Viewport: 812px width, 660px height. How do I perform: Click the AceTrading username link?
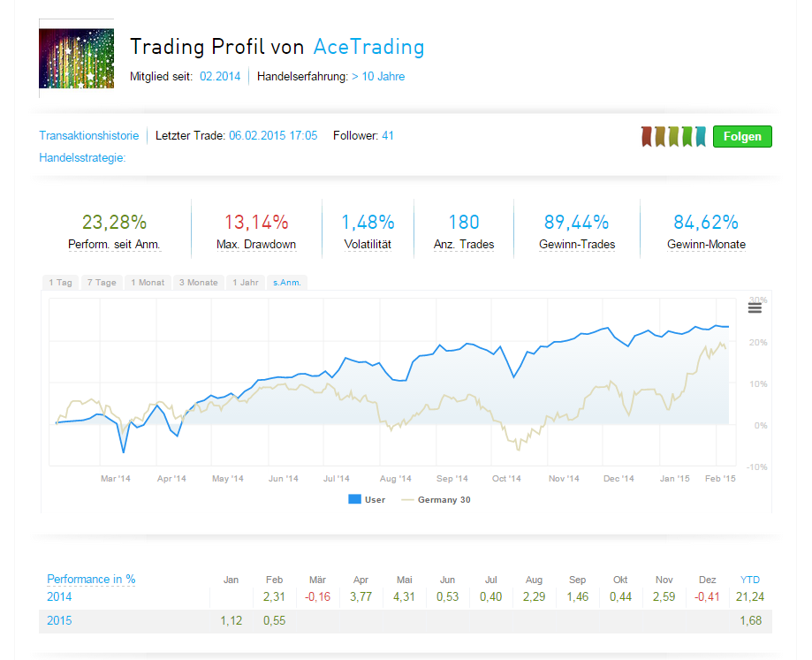tap(368, 47)
